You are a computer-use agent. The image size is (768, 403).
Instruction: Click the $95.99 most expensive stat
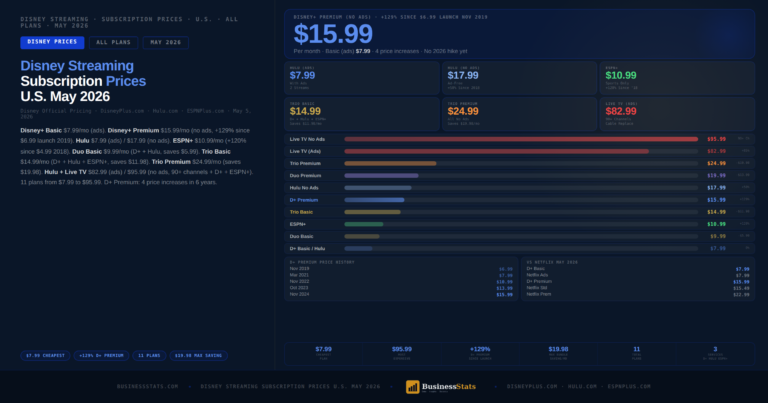(x=402, y=353)
